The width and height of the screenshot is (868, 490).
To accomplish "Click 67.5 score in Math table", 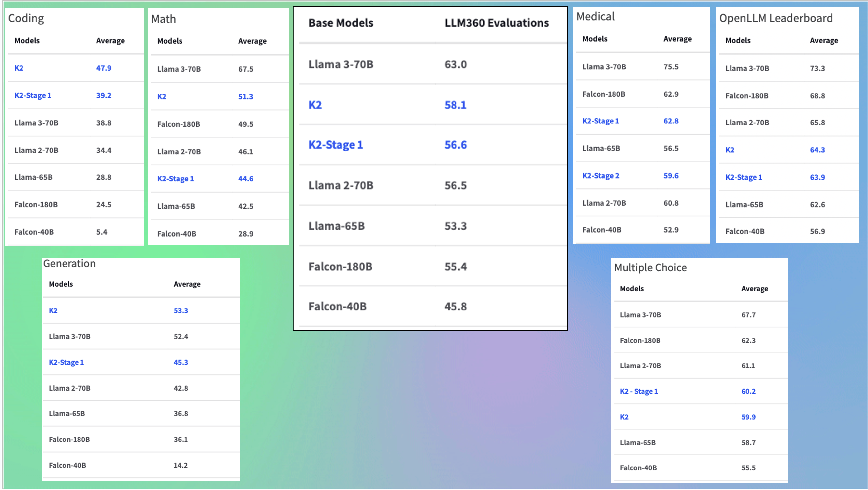I will coord(246,69).
